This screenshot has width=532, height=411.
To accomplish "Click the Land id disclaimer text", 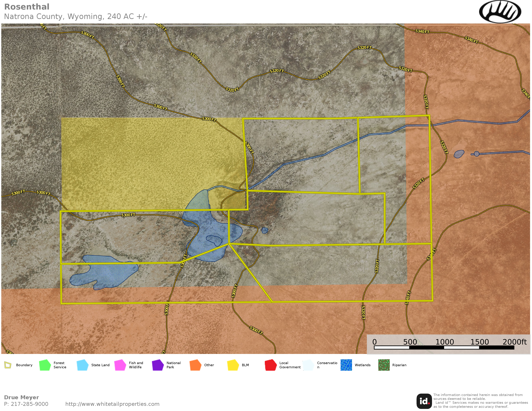I will 480,401.
